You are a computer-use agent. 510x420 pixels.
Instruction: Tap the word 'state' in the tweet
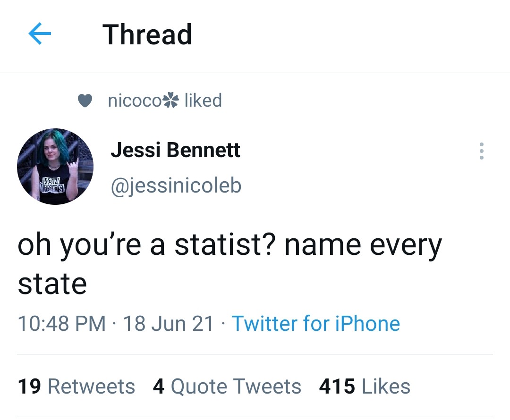(x=52, y=284)
